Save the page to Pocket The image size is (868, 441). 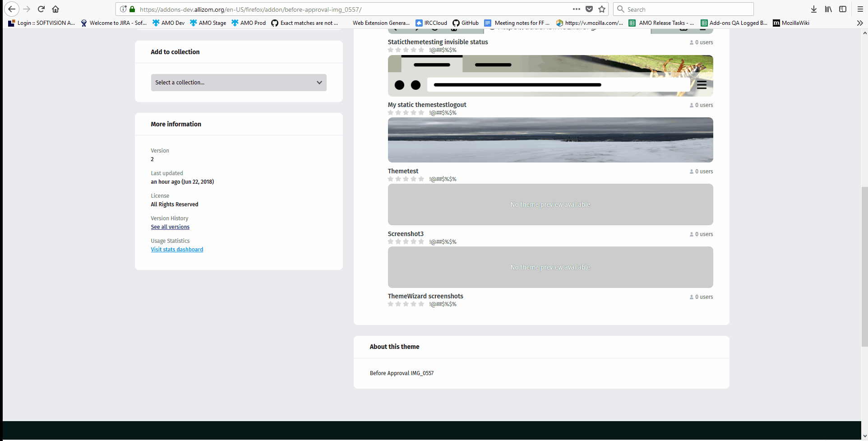(x=589, y=9)
